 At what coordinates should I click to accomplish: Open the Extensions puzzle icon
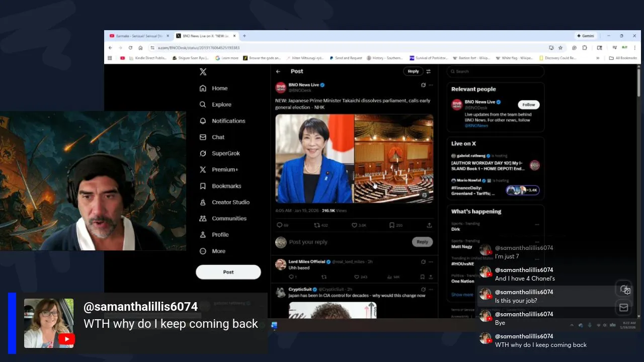pyautogui.click(x=585, y=48)
